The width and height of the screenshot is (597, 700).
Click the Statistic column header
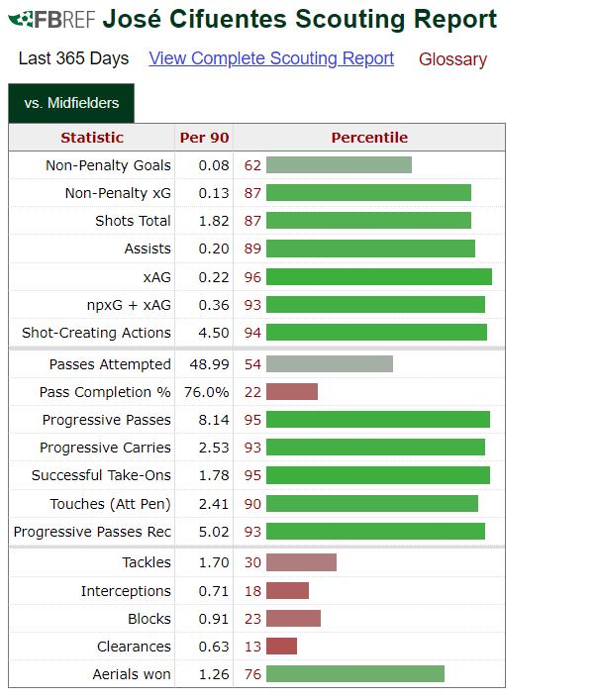coord(92,138)
